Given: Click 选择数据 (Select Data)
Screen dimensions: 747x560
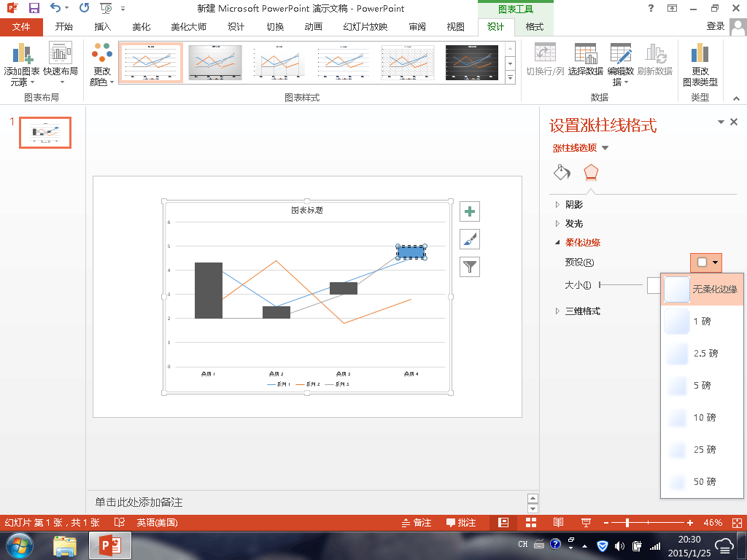Looking at the screenshot, I should (x=586, y=60).
